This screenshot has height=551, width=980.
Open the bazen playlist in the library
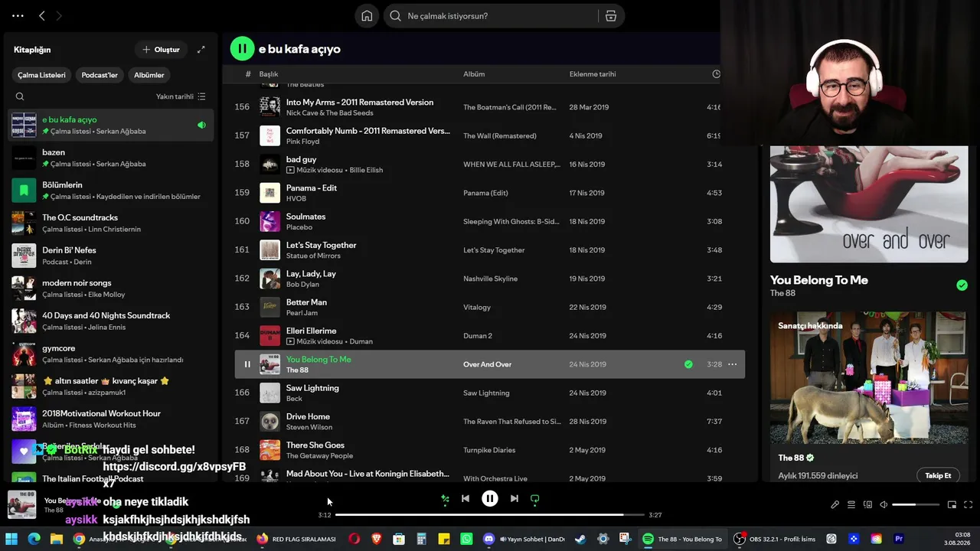(111, 158)
